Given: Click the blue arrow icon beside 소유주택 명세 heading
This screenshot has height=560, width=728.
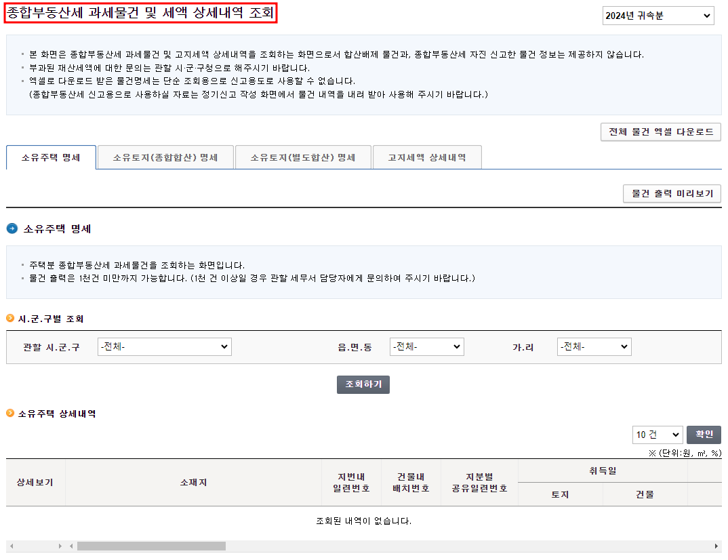Looking at the screenshot, I should click(12, 228).
